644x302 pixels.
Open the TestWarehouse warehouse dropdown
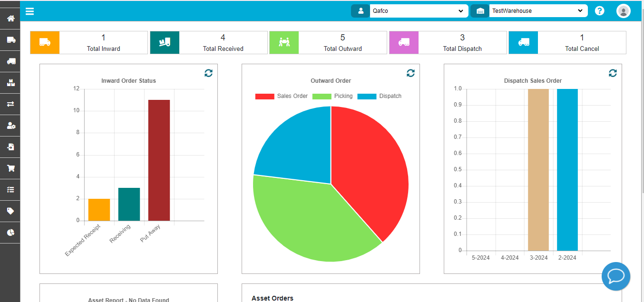(538, 10)
